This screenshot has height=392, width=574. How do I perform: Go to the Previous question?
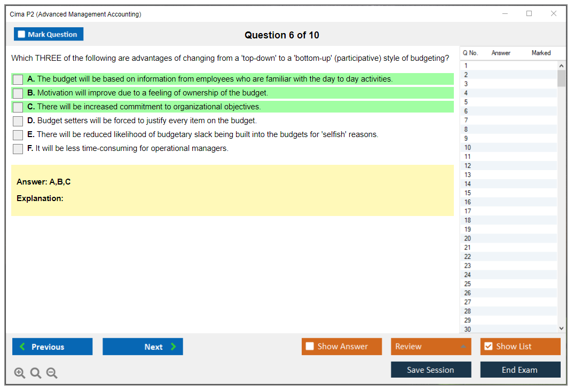point(52,347)
